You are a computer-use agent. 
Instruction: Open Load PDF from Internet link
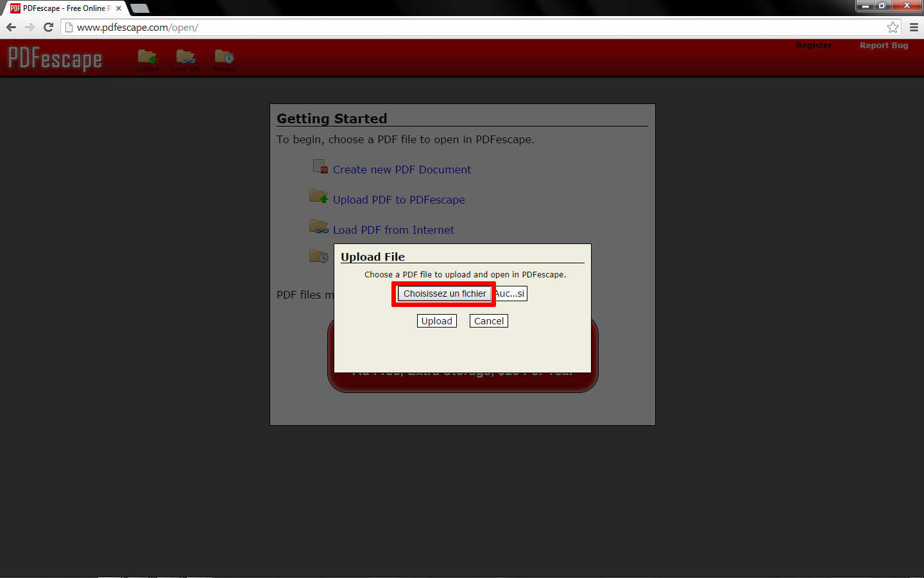tap(393, 230)
